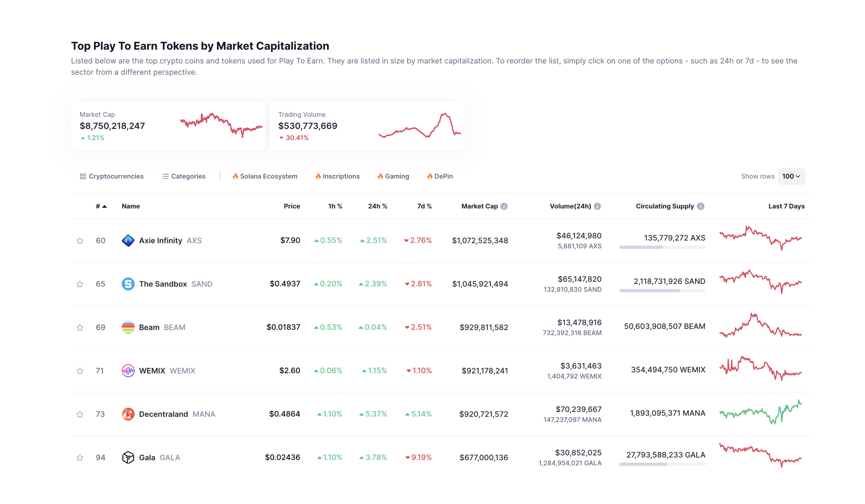Click the AXS circulating supply progress bar
This screenshot has width=865, height=504.
click(x=662, y=247)
